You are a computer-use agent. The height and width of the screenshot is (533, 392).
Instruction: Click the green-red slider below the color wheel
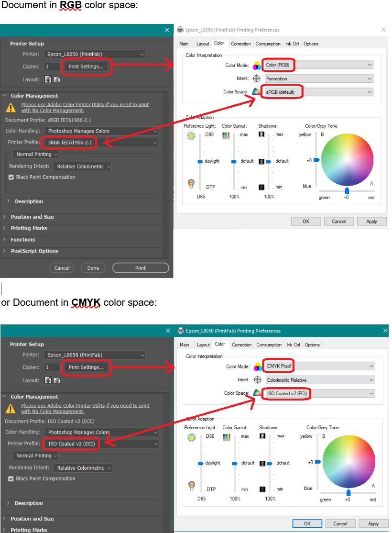(347, 191)
